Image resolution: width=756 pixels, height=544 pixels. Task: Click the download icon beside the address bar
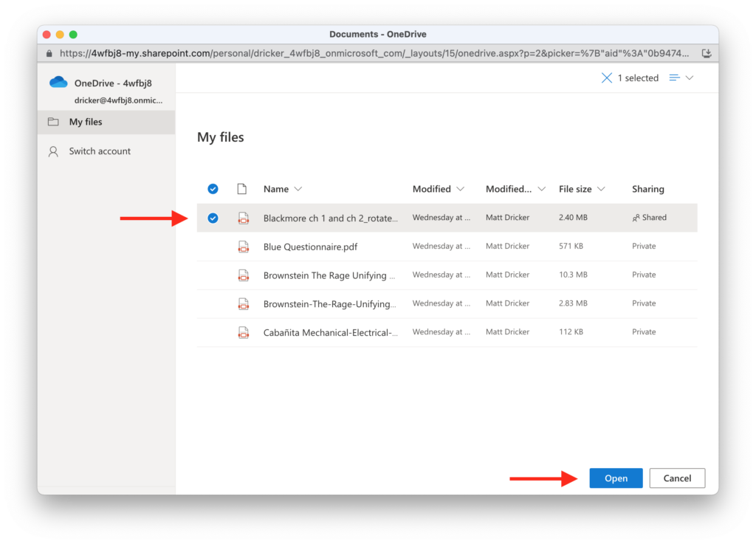(707, 53)
